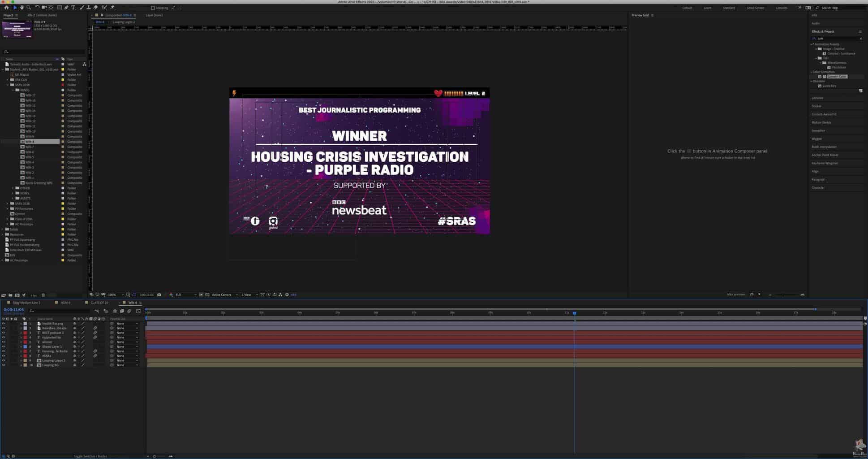Screen dimensions: 868x459
Task: Click the Rotation tool icon
Action: pos(37,8)
